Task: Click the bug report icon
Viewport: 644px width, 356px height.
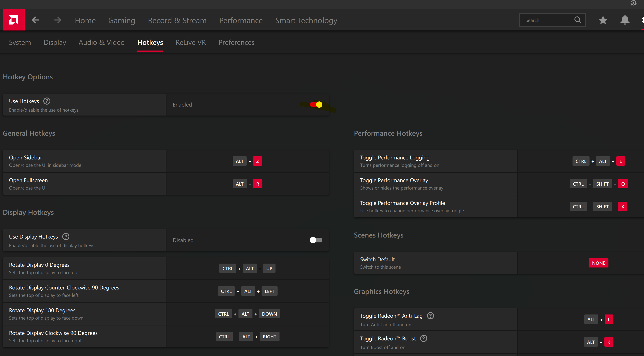Action: [x=633, y=3]
